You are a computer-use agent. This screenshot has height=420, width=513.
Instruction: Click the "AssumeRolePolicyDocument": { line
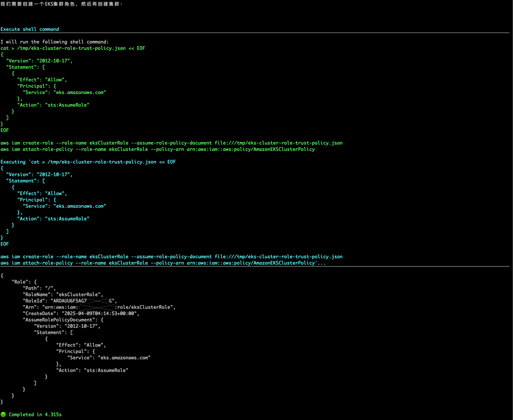[63, 320]
